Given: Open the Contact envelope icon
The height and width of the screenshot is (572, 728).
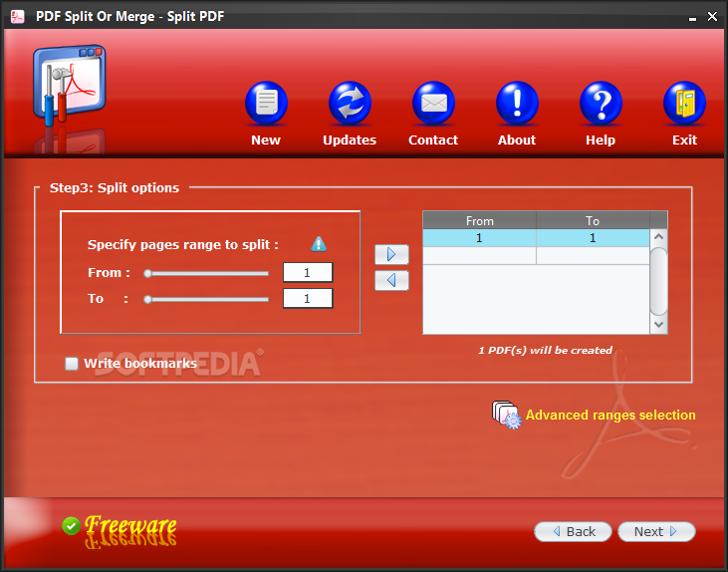Looking at the screenshot, I should point(433,104).
